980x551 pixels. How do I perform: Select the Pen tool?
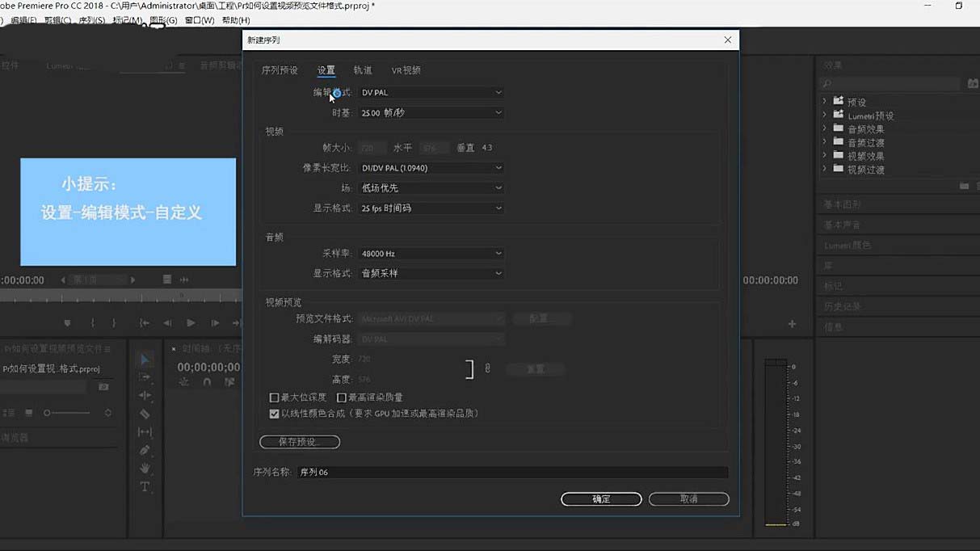145,450
